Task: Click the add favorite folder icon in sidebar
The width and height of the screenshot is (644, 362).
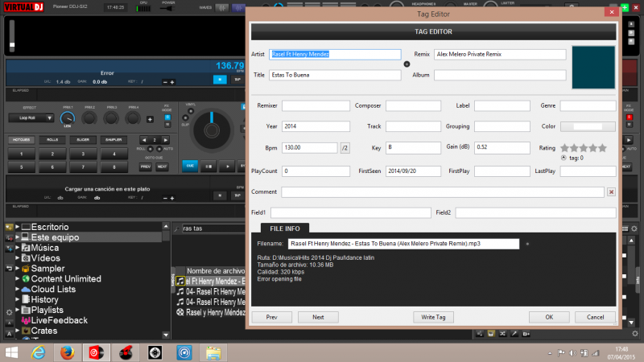Action: click(9, 227)
